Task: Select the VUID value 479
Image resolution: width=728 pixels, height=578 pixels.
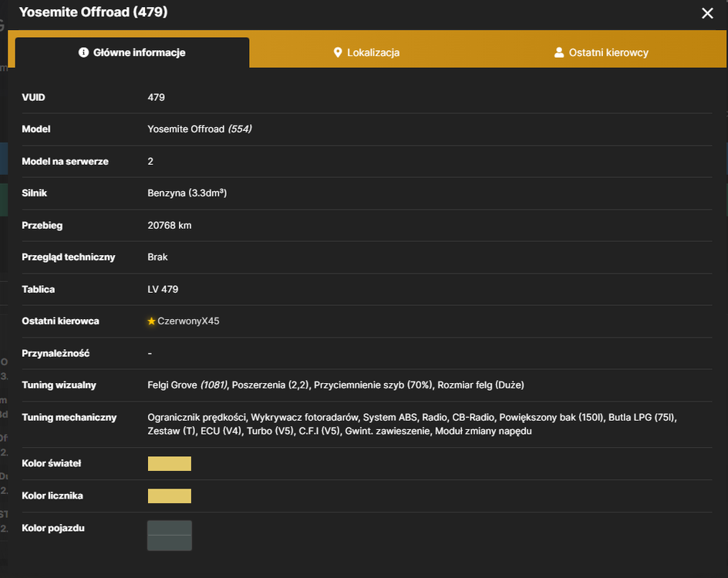Action: coord(156,97)
